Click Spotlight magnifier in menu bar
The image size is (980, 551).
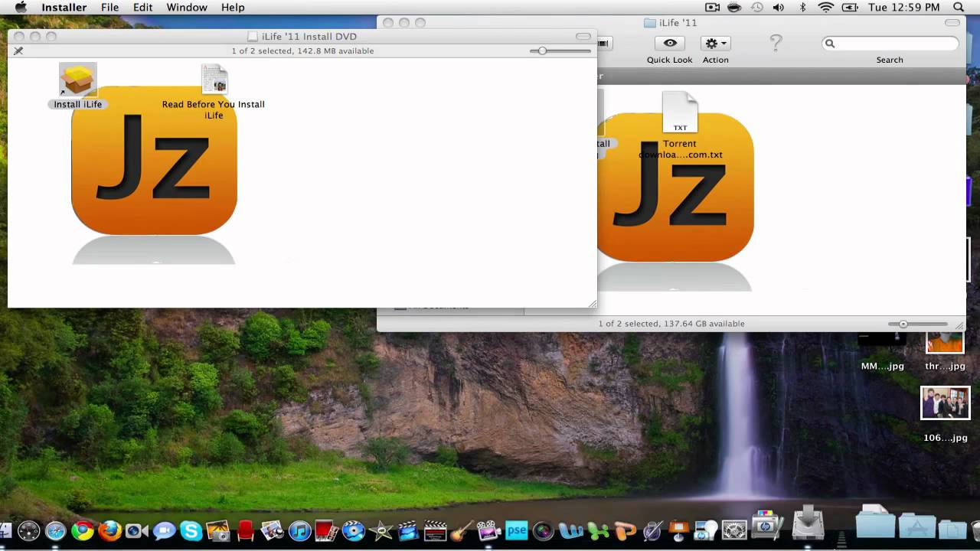959,7
